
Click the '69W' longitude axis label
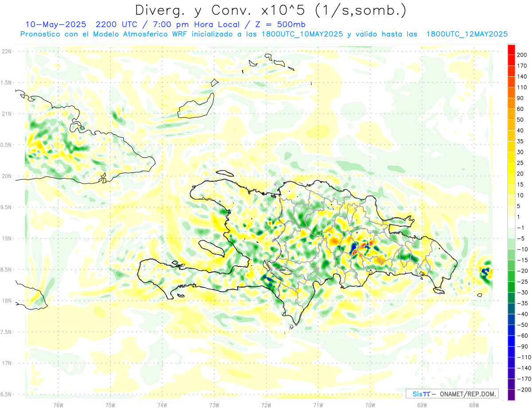(x=422, y=405)
